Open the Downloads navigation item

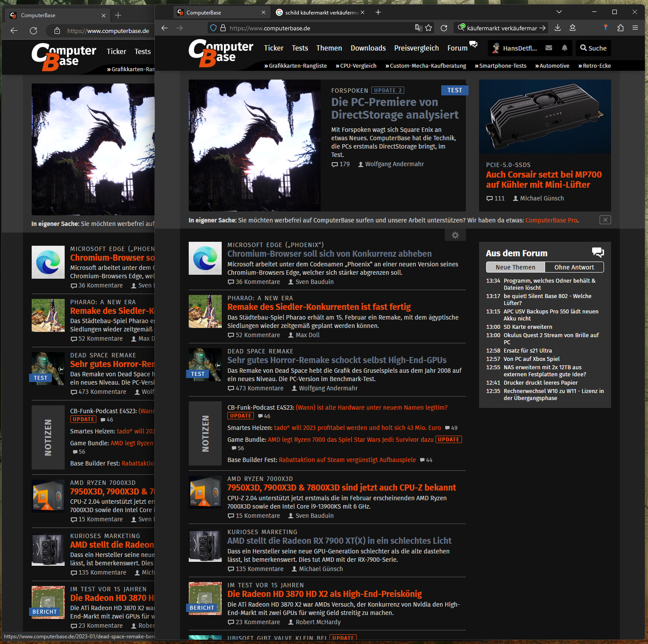368,48
